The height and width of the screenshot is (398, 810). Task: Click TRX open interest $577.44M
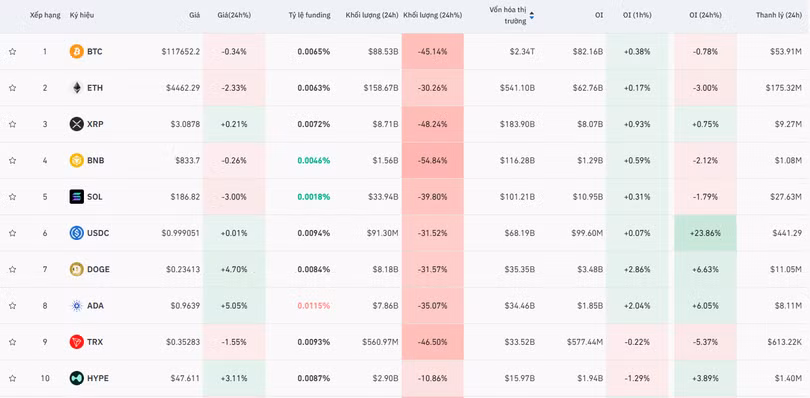click(584, 342)
